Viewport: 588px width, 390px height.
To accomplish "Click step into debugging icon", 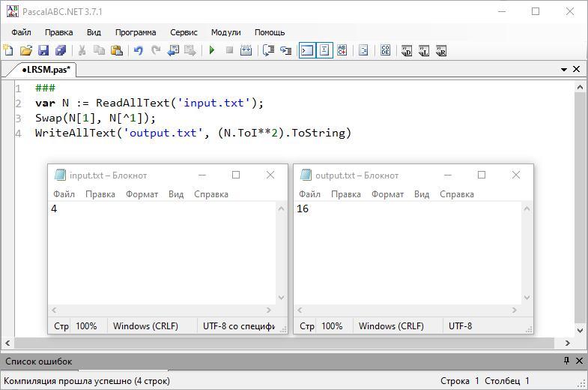I will point(285,50).
